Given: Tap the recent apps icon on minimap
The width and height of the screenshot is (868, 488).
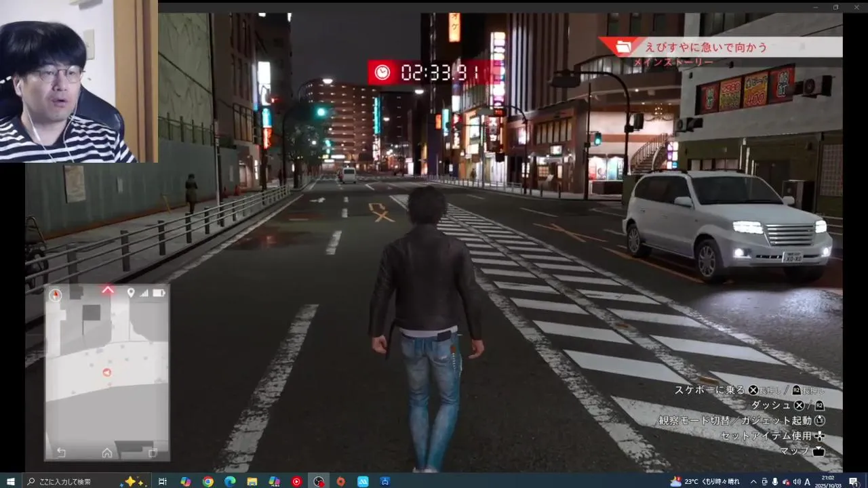Looking at the screenshot, I should point(153,453).
